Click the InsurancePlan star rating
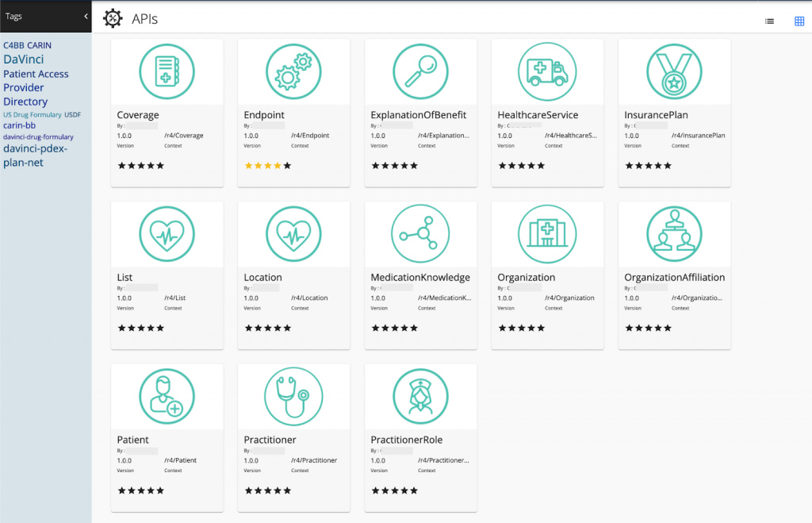The image size is (812, 523). (x=649, y=165)
